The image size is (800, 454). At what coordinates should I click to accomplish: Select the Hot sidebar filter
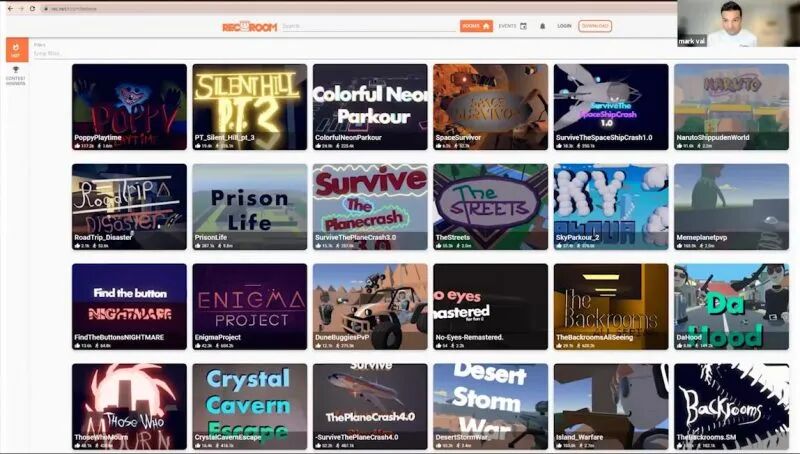click(16, 50)
